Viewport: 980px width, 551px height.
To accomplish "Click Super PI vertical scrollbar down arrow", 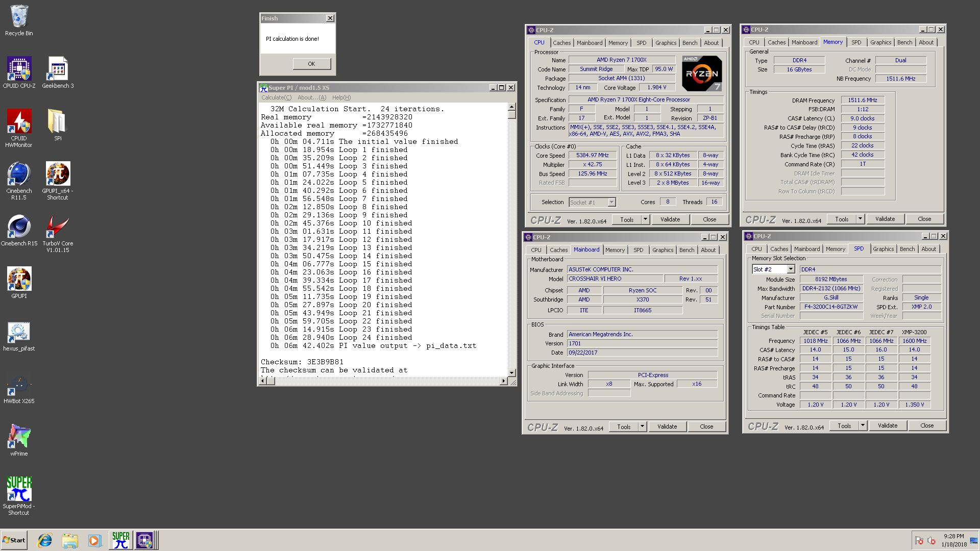I will (x=511, y=373).
